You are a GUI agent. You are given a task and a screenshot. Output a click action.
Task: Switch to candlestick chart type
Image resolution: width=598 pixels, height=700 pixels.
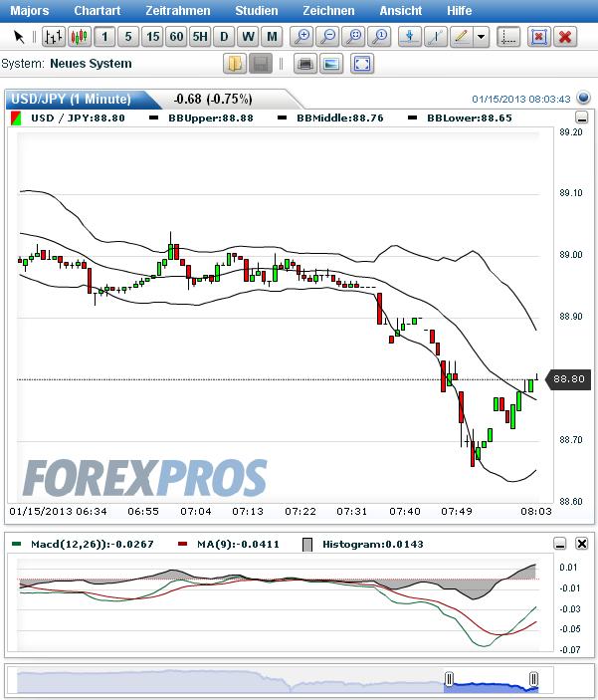[80, 37]
